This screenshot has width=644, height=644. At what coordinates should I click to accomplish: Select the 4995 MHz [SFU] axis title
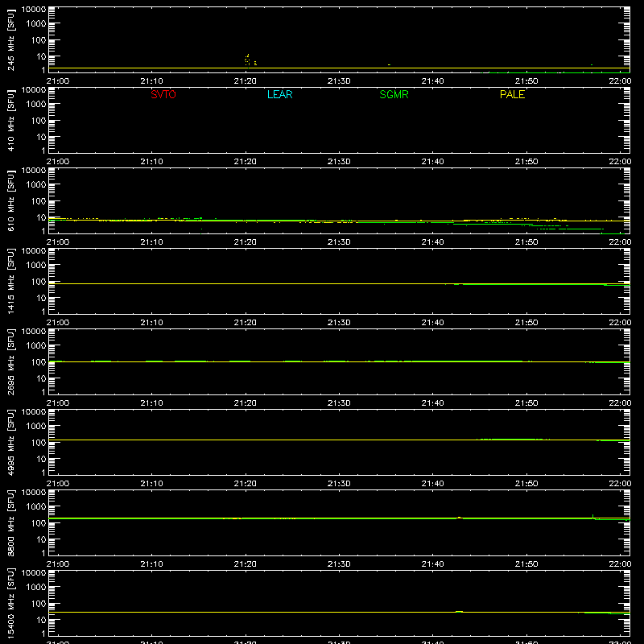click(10, 443)
